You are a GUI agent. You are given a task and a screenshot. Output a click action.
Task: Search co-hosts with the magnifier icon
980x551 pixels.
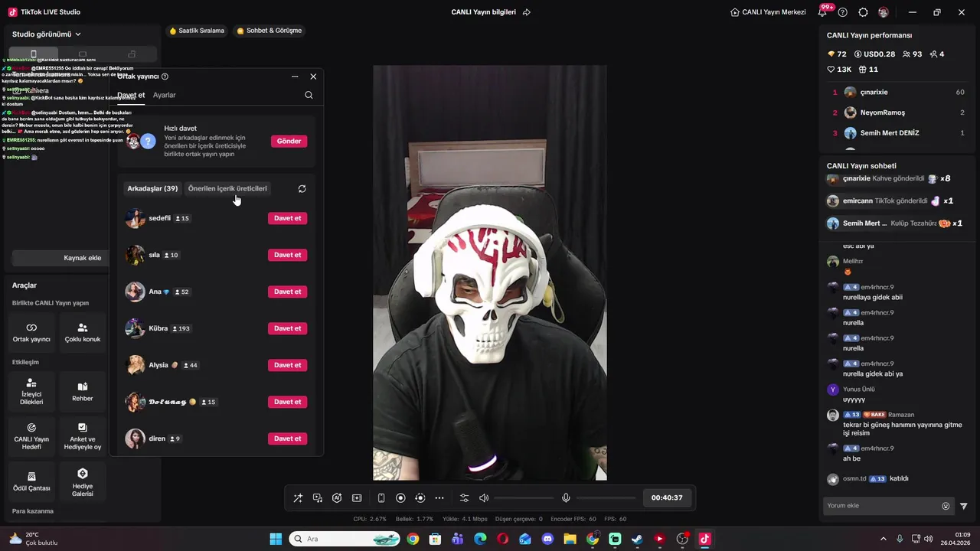pos(309,96)
